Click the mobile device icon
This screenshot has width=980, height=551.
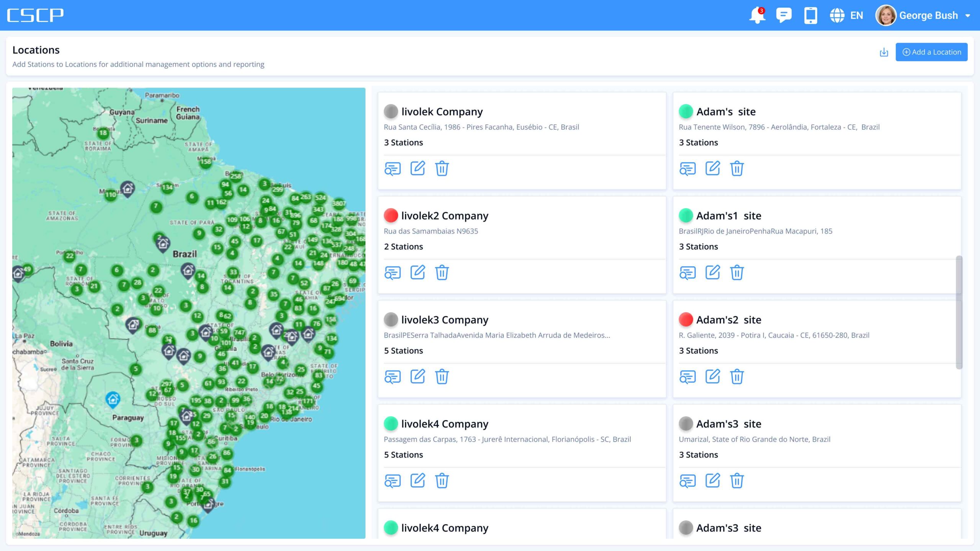(810, 16)
